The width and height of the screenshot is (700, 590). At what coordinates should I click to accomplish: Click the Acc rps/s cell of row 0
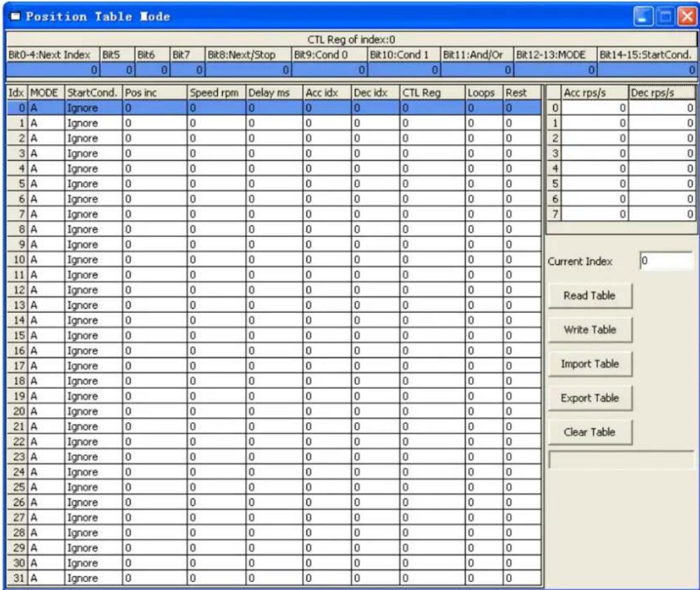click(595, 108)
